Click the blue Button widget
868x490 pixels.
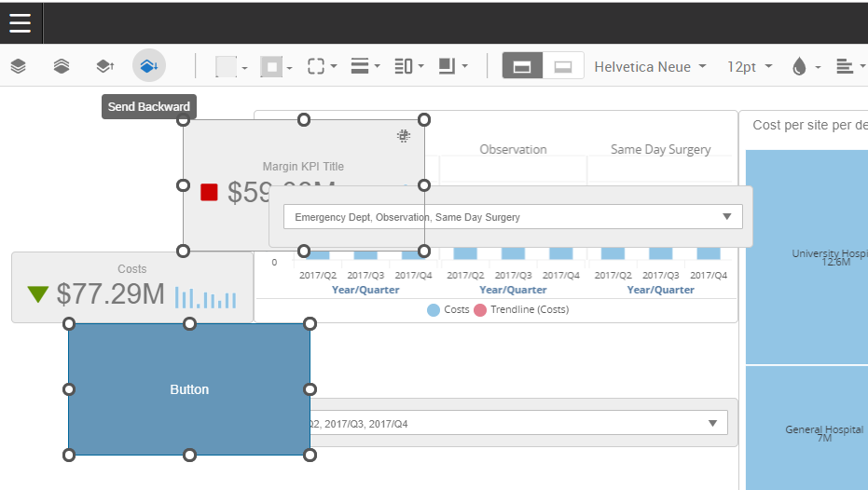pyautogui.click(x=189, y=389)
